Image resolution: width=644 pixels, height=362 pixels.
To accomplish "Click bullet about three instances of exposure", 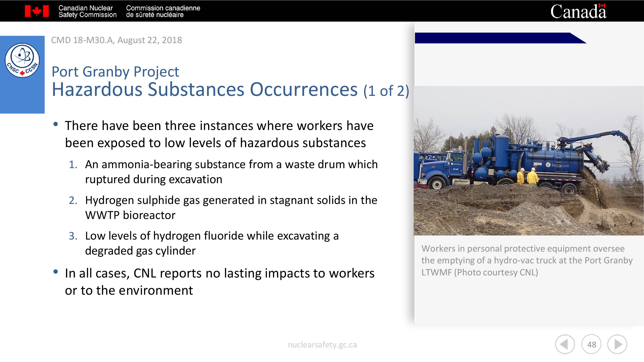I will (x=219, y=134).
